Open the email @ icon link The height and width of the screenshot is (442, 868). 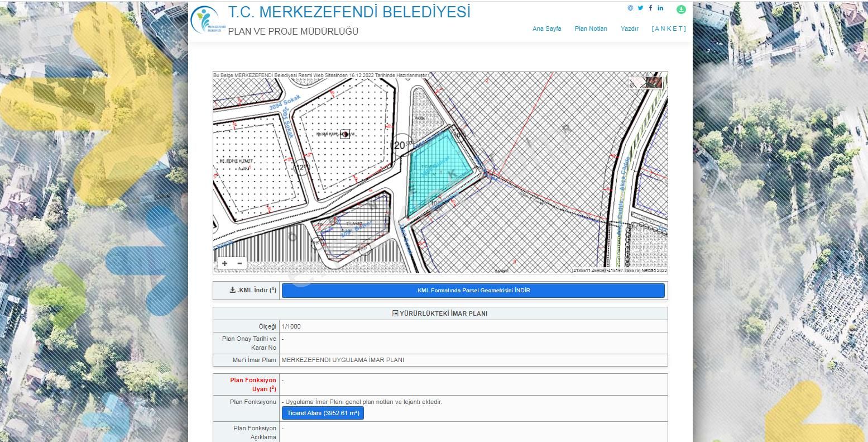point(630,8)
